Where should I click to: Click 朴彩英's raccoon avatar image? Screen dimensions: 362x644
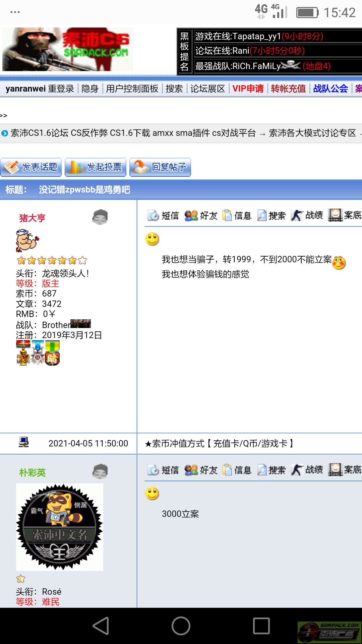click(60, 527)
